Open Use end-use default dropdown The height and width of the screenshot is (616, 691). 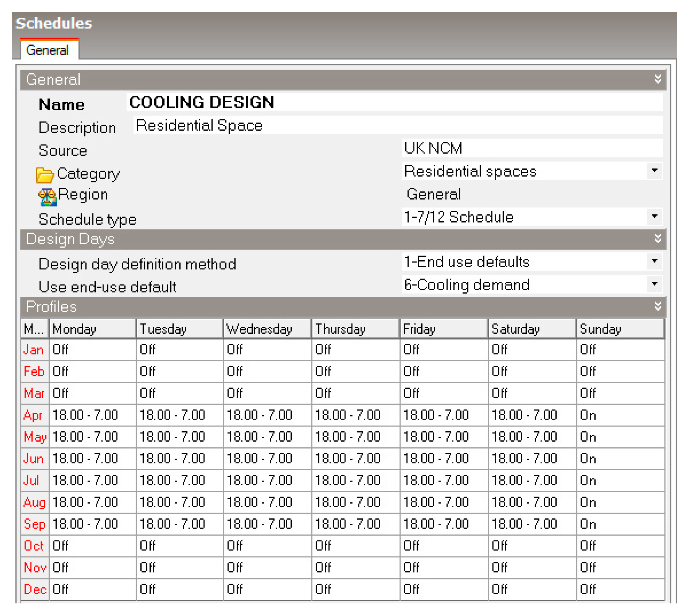[x=654, y=284]
